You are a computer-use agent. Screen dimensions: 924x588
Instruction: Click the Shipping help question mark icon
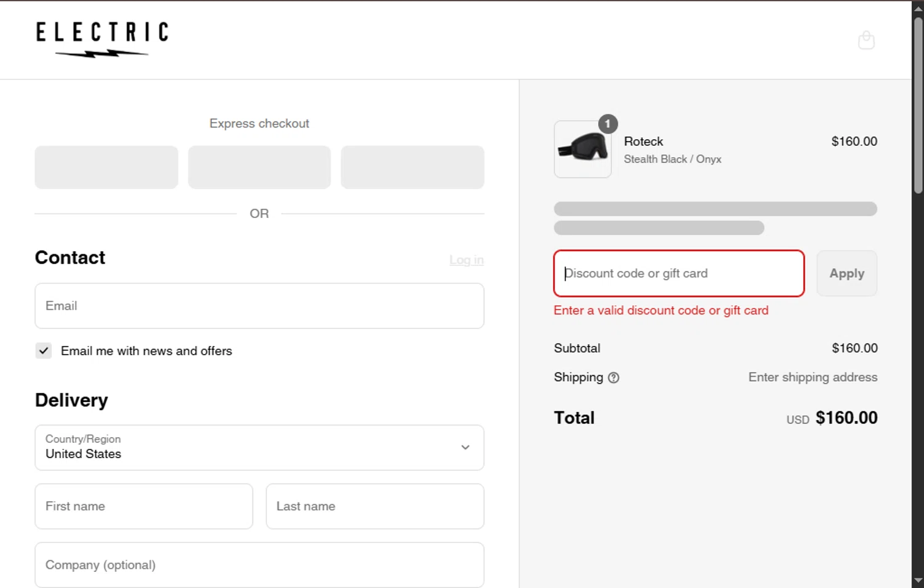(614, 377)
